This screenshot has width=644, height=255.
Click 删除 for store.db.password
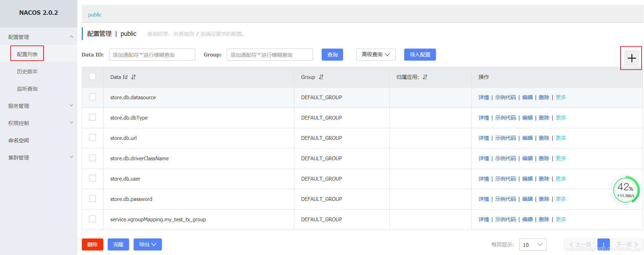(544, 199)
